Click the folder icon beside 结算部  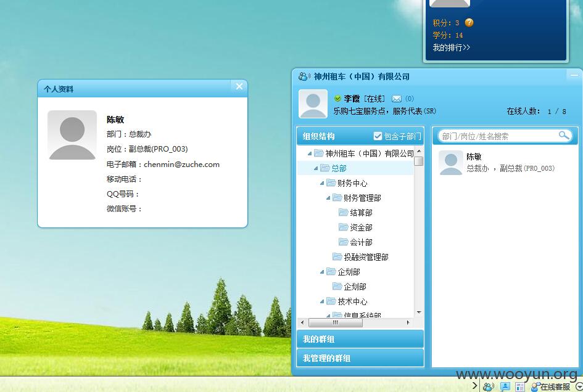click(x=344, y=212)
